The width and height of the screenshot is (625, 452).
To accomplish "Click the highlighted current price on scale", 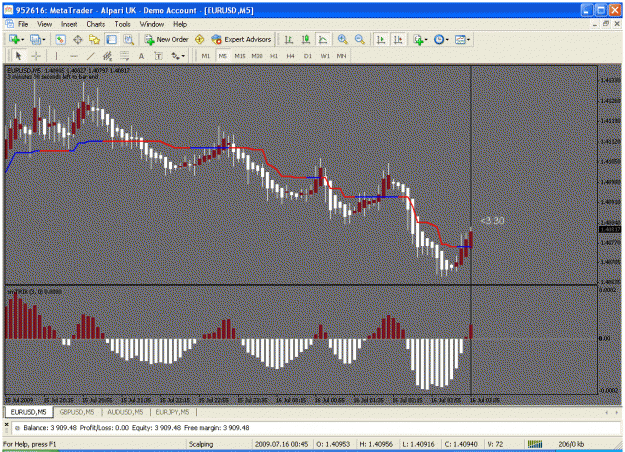I will [610, 229].
